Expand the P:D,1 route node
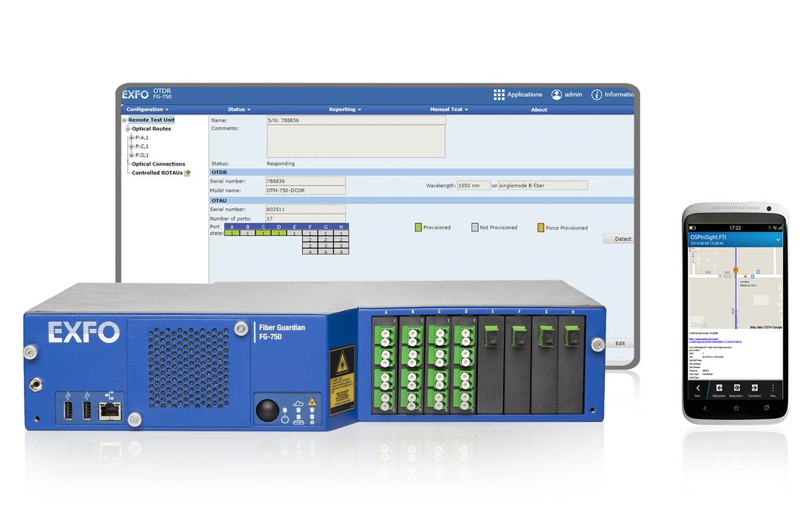This screenshot has width=812, height=523. (x=132, y=156)
